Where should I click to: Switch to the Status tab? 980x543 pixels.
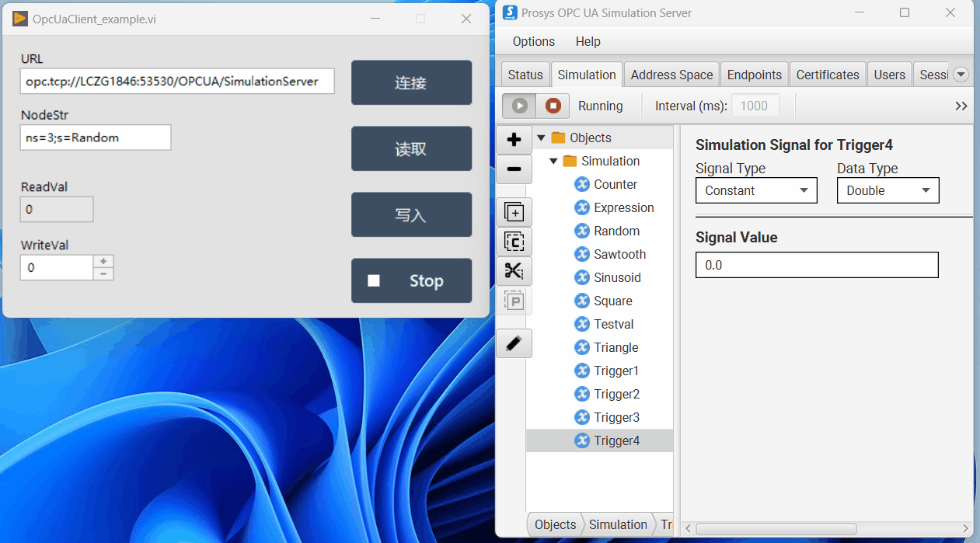pyautogui.click(x=525, y=75)
